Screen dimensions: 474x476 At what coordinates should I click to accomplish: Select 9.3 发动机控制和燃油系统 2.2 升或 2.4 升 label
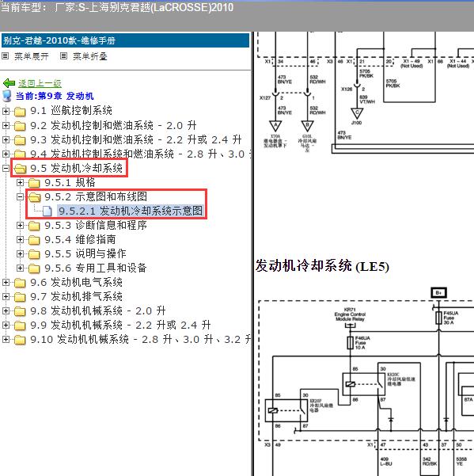[x=136, y=139]
